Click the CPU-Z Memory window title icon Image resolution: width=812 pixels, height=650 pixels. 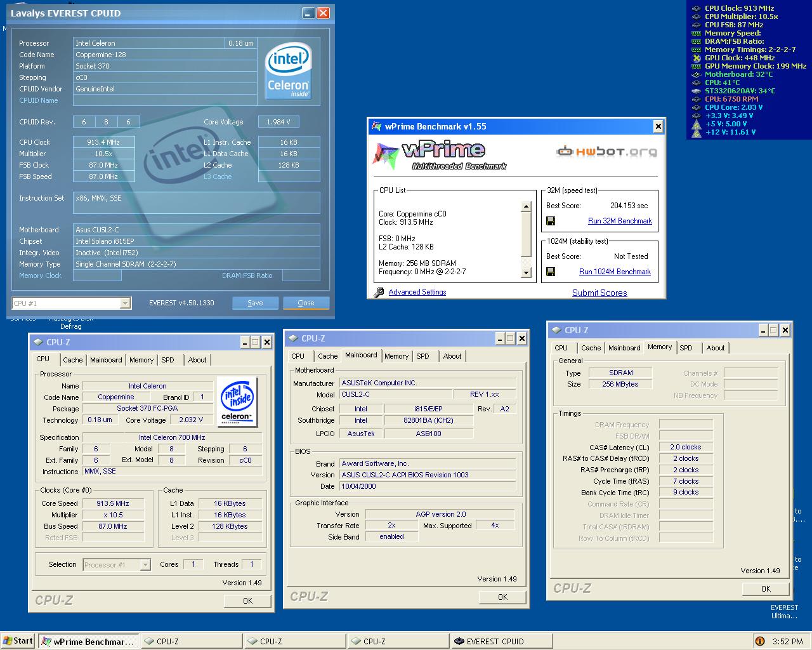coord(556,330)
